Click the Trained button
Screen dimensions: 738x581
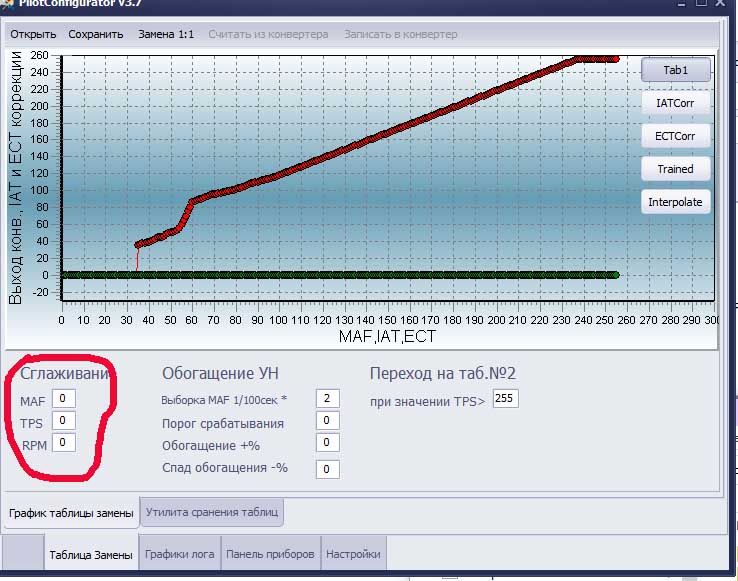point(675,169)
